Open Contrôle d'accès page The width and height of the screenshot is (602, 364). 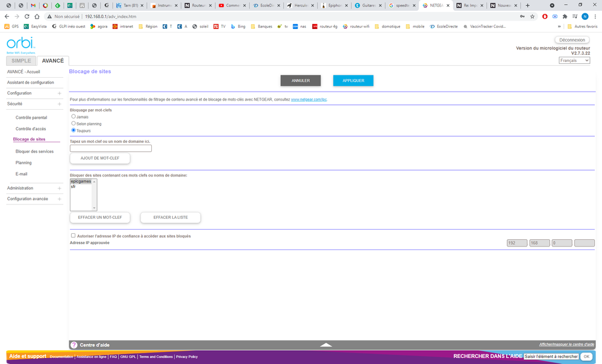(x=31, y=128)
